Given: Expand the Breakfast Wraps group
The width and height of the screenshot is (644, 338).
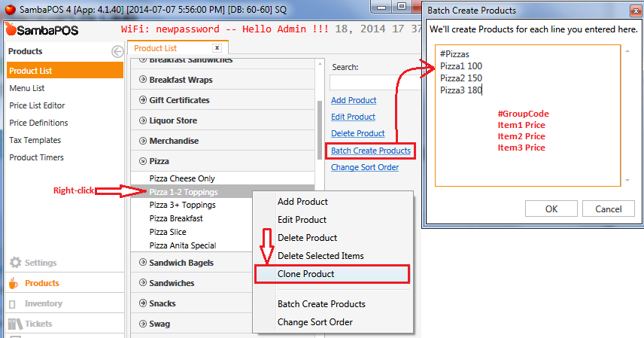Looking at the screenshot, I should 143,79.
